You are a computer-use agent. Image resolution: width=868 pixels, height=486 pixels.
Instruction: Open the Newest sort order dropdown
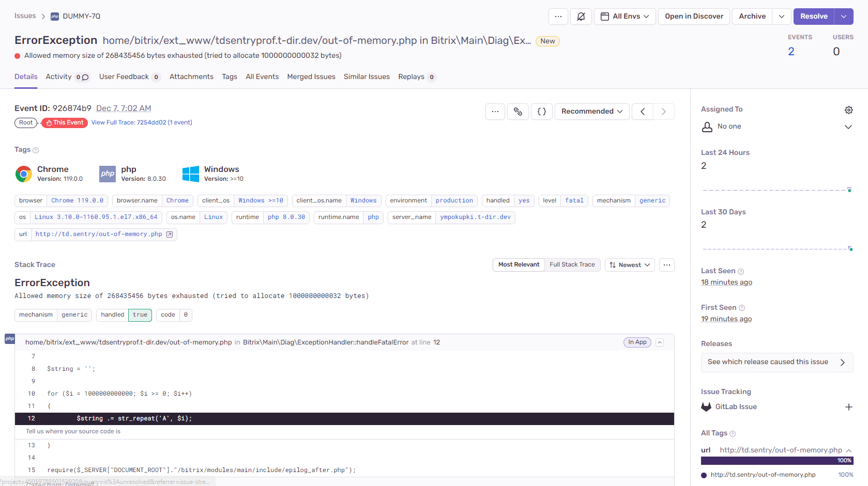(630, 265)
